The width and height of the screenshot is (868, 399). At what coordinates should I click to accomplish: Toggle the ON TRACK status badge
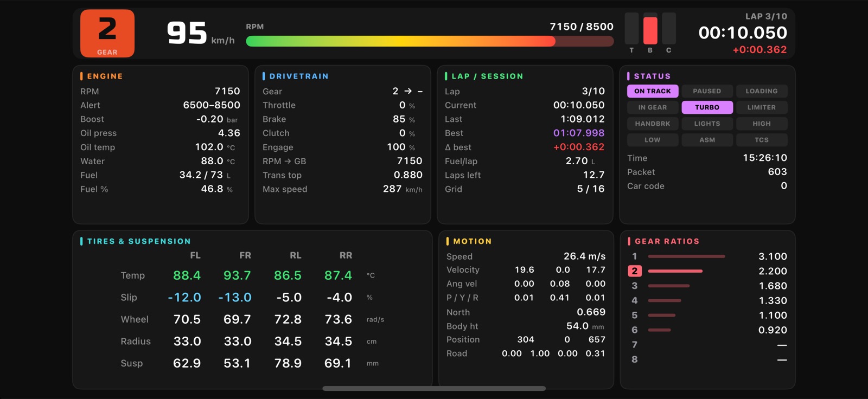point(653,91)
